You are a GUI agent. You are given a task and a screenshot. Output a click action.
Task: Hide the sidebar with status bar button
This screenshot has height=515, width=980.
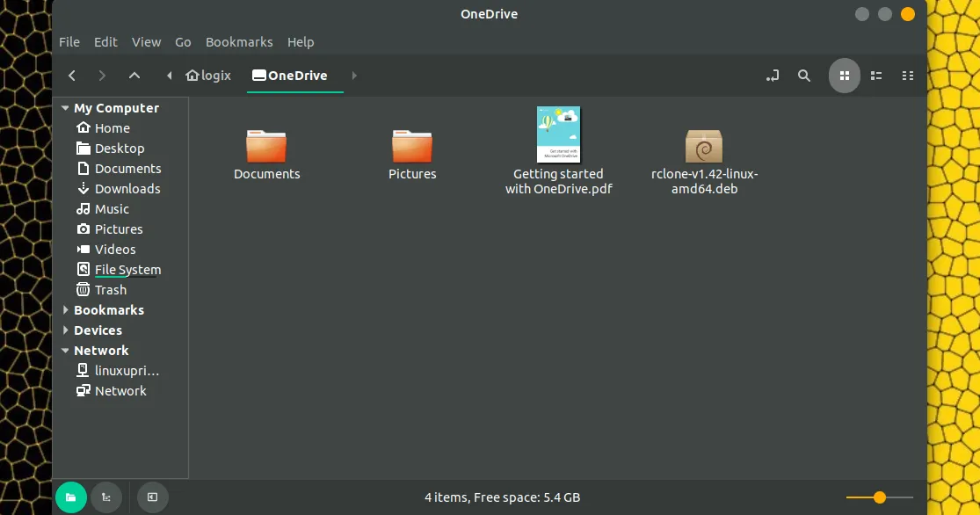(153, 497)
